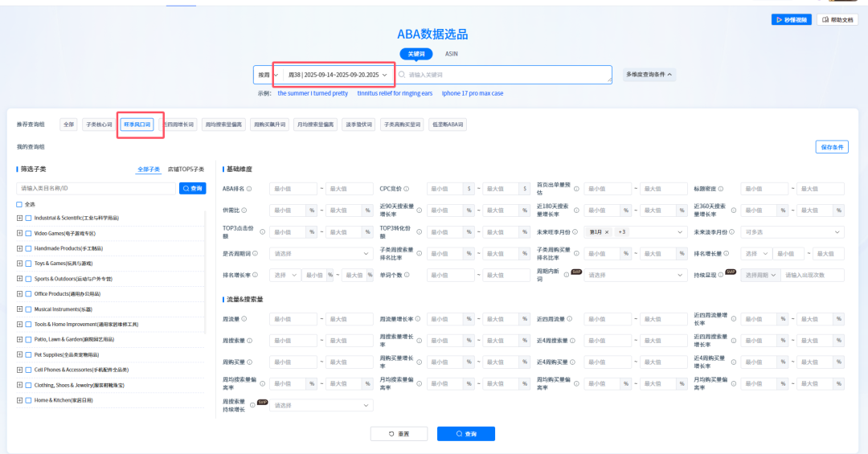Viewport: 868px width, 454px height.
Task: Click example keyword 'iphone 17 pro max case'
Action: click(x=473, y=93)
